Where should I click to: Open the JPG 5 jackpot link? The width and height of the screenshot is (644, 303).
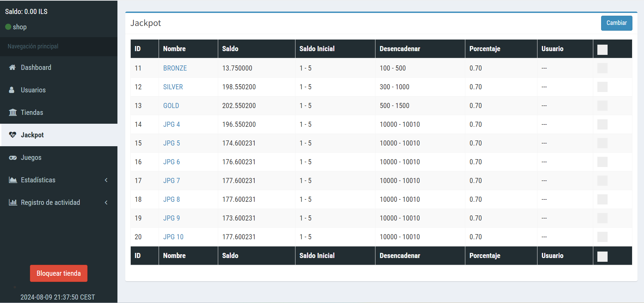(172, 143)
